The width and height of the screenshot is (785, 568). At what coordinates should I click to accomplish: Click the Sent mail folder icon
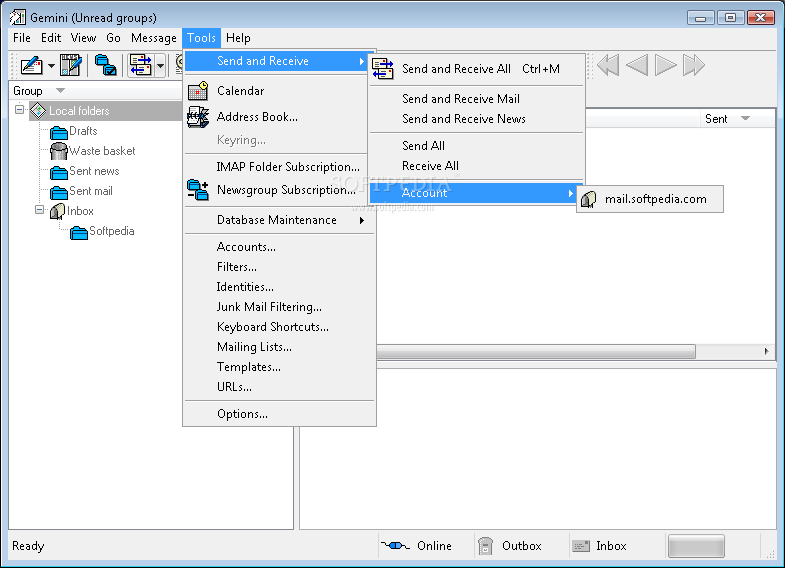59,192
